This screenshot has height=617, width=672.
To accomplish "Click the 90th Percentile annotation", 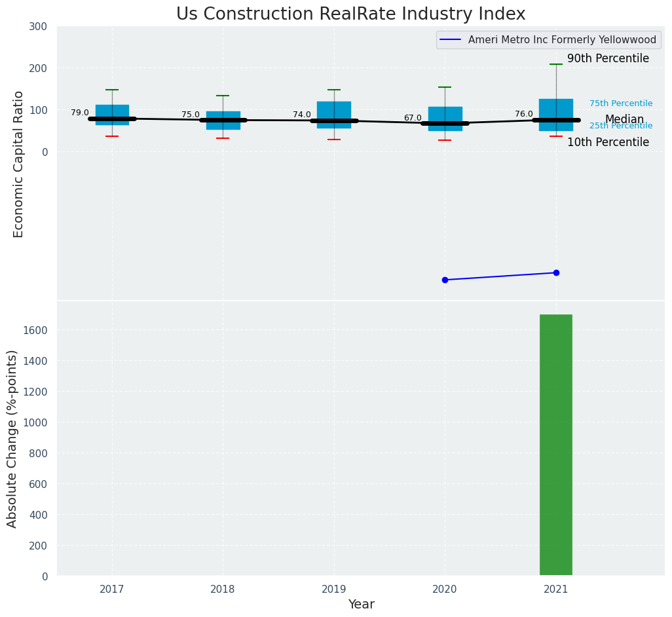I will pyautogui.click(x=608, y=59).
